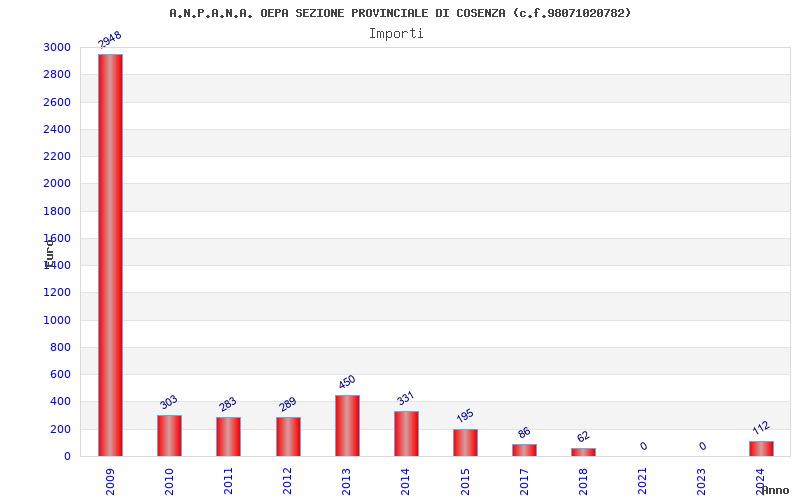This screenshot has height=500, width=800.
Task: Click the 2010 year label
Action: [169, 481]
